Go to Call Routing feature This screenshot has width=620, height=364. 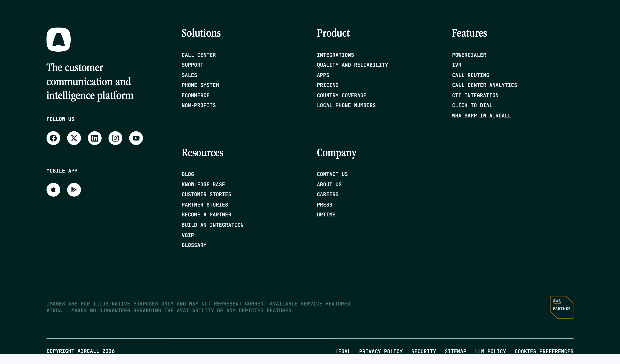tap(471, 75)
